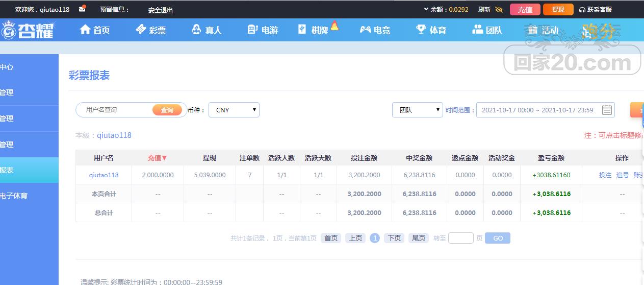644x285 pixels.
Task: Open the mail messages envelope icon
Action: 82,9
